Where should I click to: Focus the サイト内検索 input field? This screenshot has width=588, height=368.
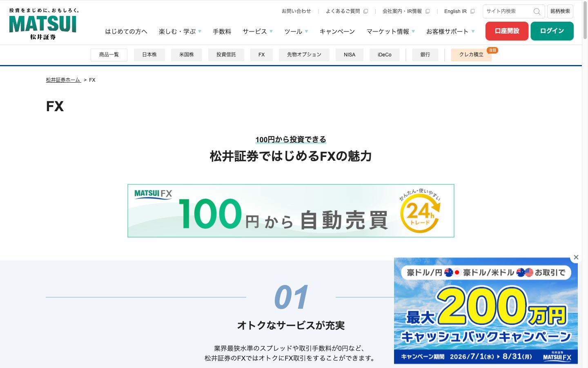[x=508, y=11]
